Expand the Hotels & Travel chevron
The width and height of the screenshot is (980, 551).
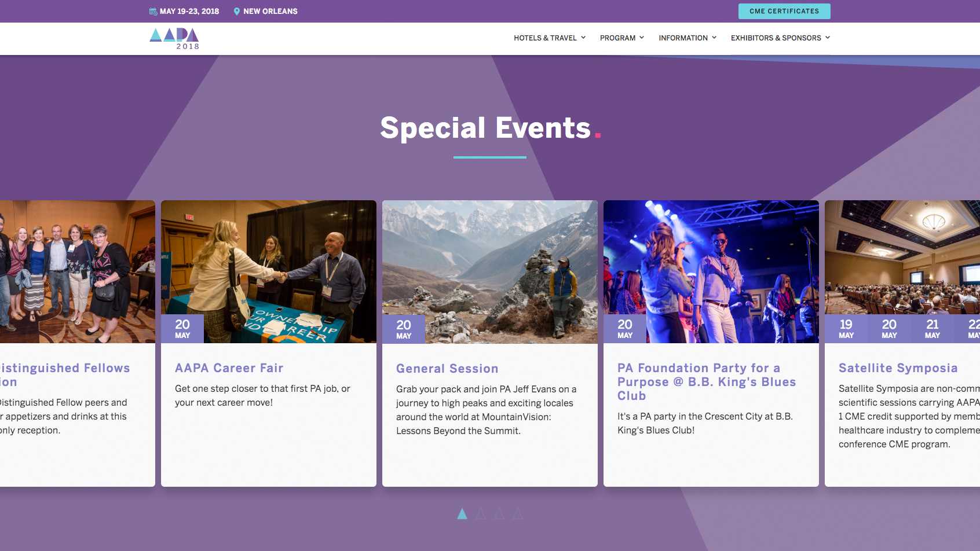583,38
